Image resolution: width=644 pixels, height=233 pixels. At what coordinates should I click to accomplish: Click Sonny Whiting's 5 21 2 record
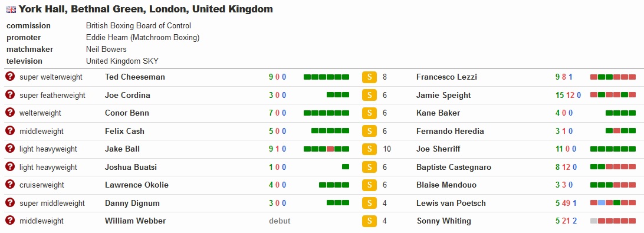(566, 221)
